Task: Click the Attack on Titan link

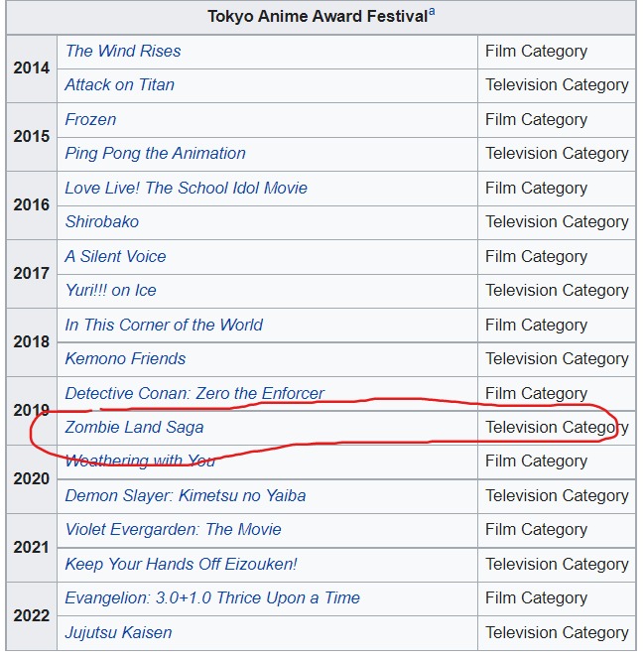Action: pyautogui.click(x=120, y=85)
